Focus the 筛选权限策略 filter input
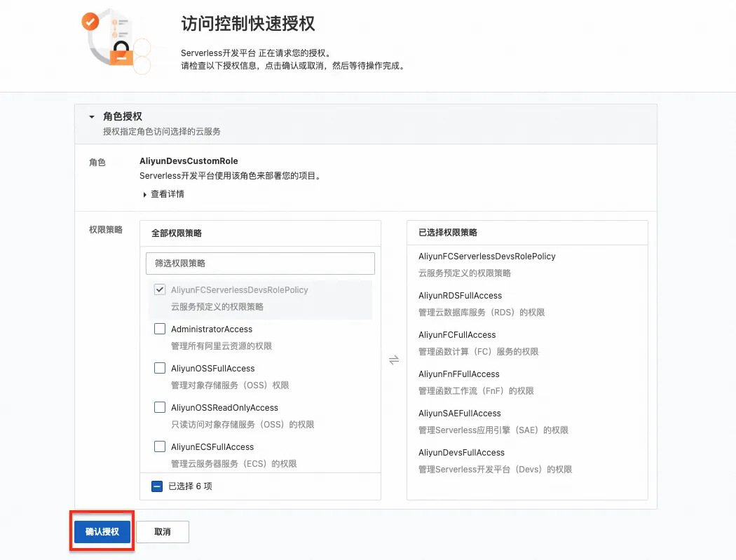736x560 pixels. 260,264
